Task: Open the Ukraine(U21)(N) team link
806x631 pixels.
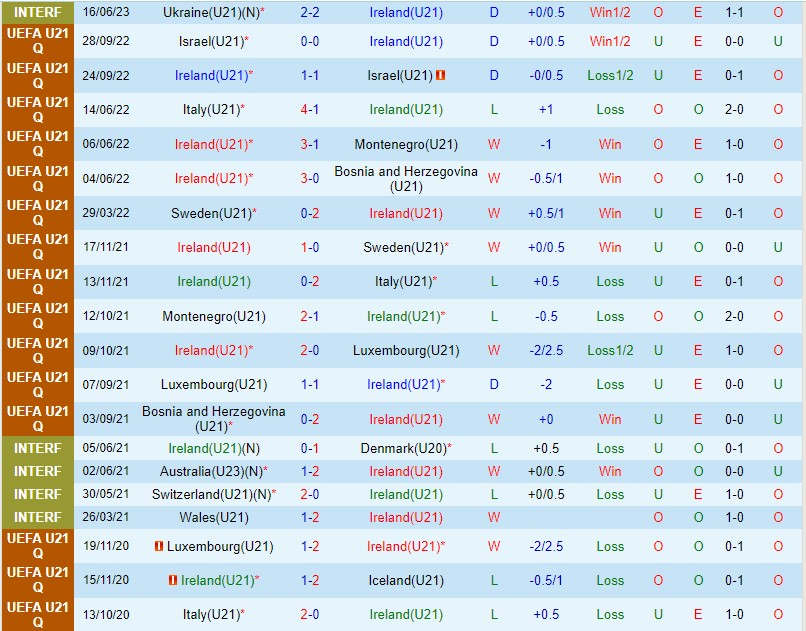Action: pos(211,13)
